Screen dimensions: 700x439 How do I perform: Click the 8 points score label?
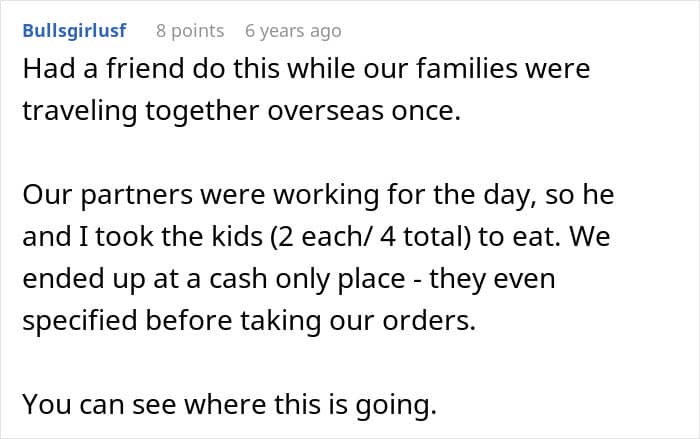[190, 31]
